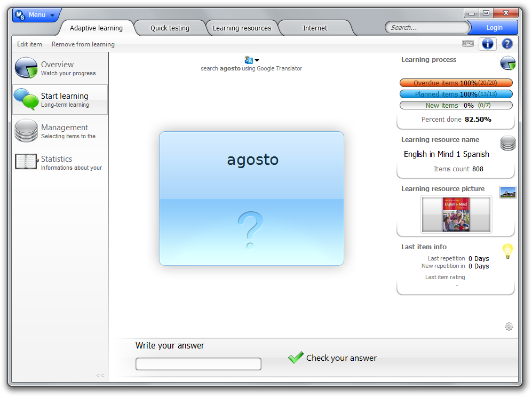The height and width of the screenshot is (396, 532).
Task: Open the Menu dropdown button
Action: point(36,15)
